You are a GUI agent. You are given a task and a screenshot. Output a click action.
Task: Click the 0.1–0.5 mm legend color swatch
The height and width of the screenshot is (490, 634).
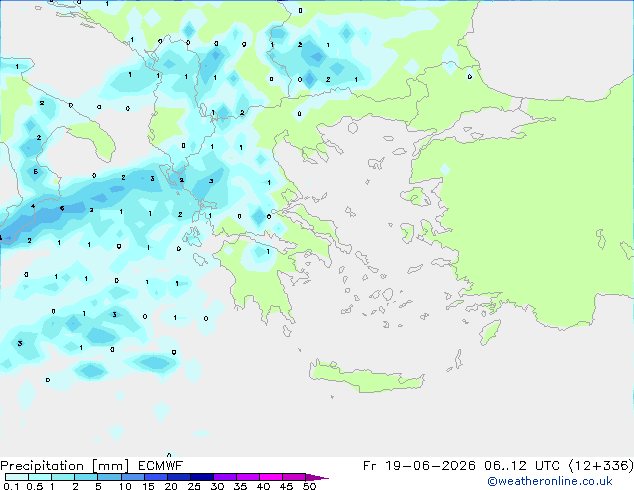(17, 477)
